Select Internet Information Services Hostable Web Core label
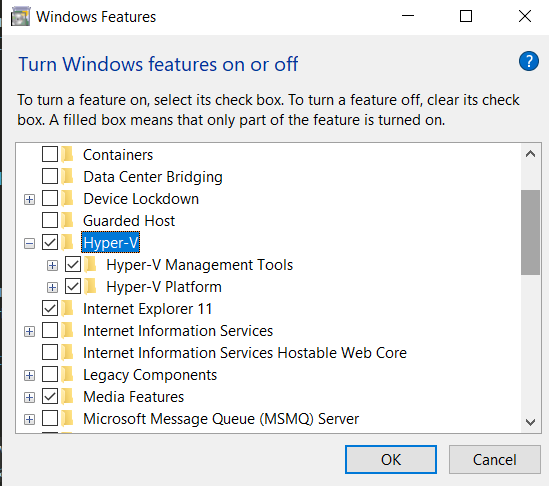Image resolution: width=549 pixels, height=486 pixels. pos(245,353)
